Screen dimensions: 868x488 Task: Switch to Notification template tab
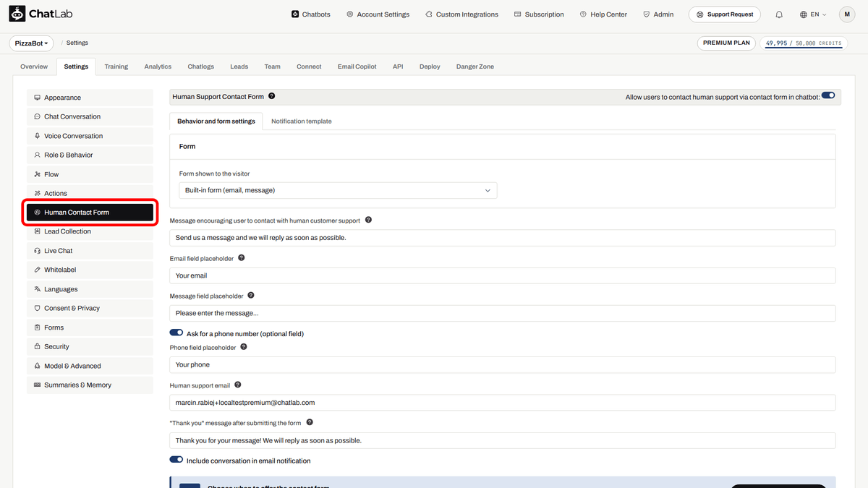click(302, 121)
